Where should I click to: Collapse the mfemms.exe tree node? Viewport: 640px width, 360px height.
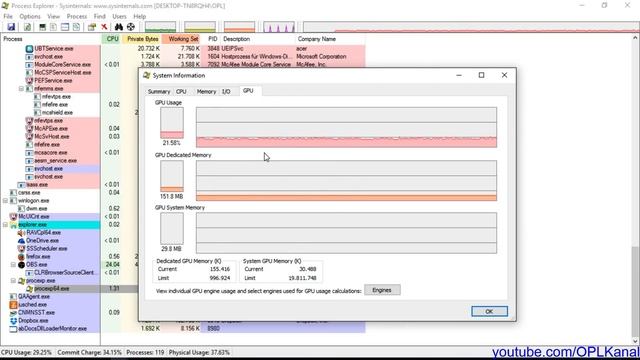pyautogui.click(x=21, y=89)
